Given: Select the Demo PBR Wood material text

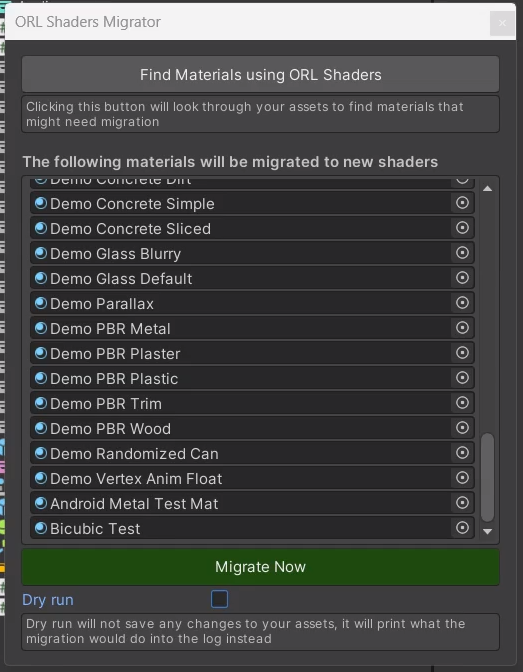Looking at the screenshot, I should [110, 429].
